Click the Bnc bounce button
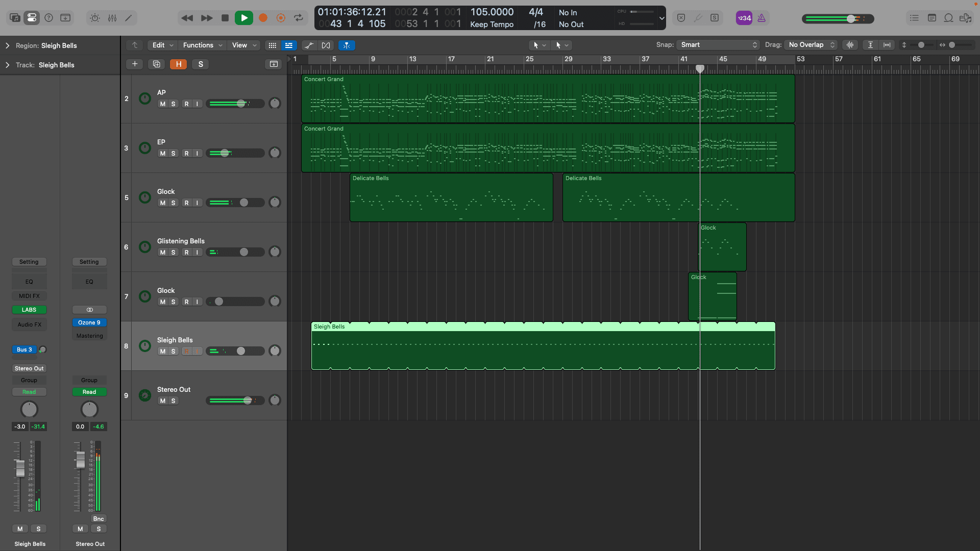980x551 pixels. [x=99, y=519]
